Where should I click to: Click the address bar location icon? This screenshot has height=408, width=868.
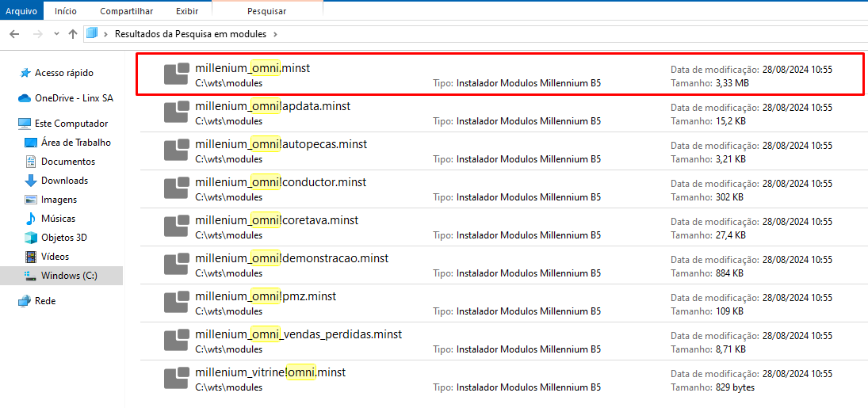[92, 34]
